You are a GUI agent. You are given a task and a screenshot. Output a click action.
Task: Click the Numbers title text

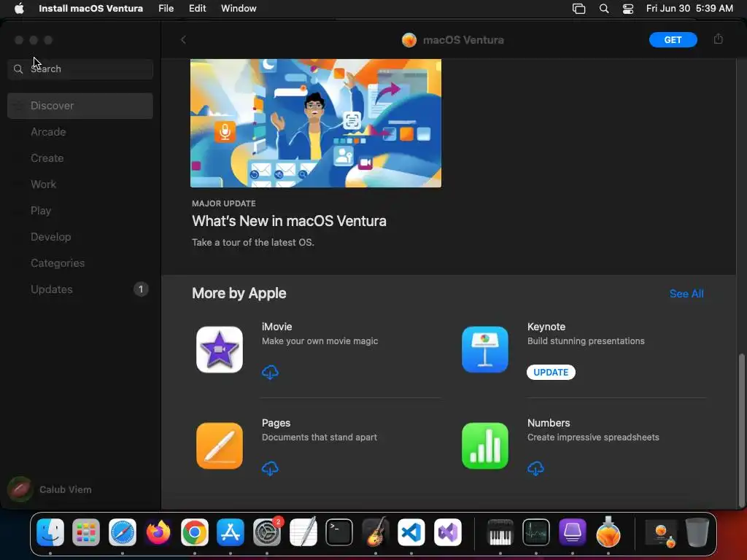click(549, 423)
